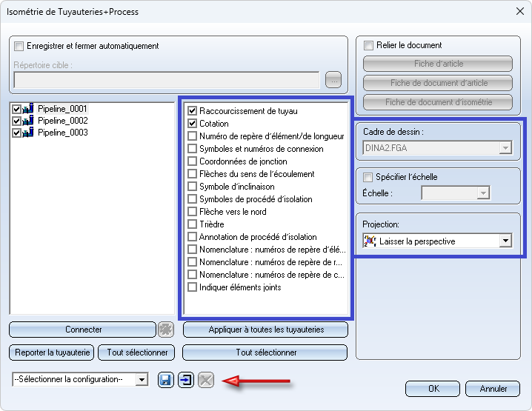Click the Pipeline_0003 pipe icon
Image resolution: width=532 pixels, height=411 pixels.
point(28,133)
